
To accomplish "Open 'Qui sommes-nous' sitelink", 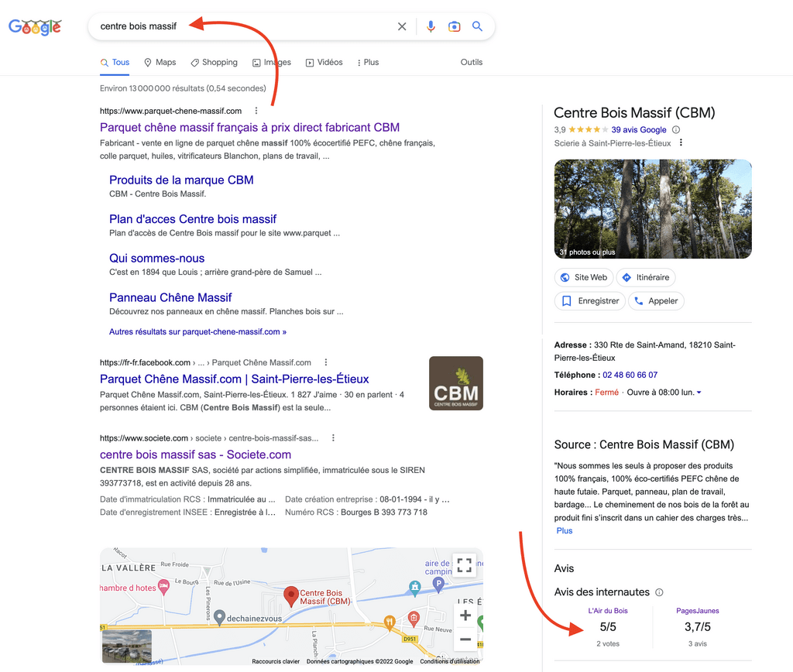I will (x=156, y=259).
